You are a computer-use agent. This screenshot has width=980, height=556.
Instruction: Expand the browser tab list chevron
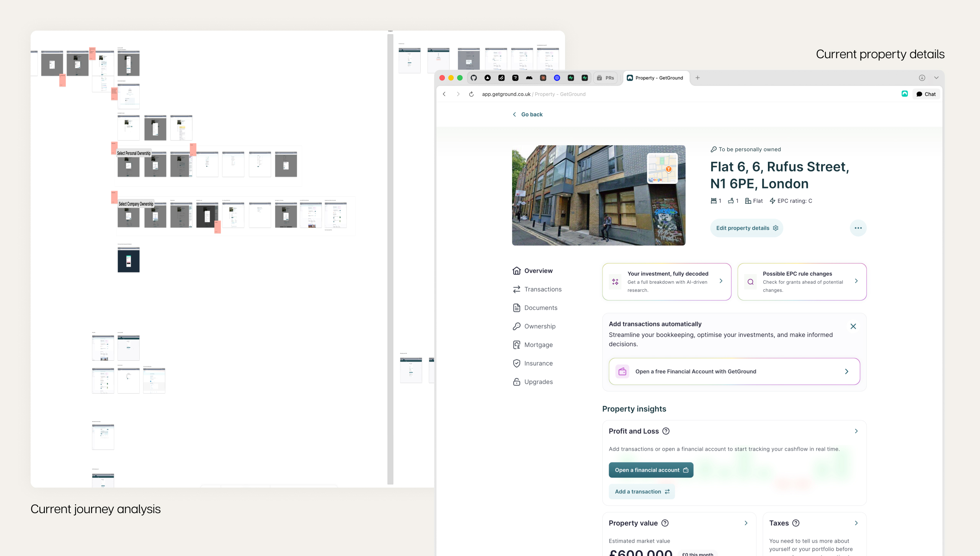936,78
